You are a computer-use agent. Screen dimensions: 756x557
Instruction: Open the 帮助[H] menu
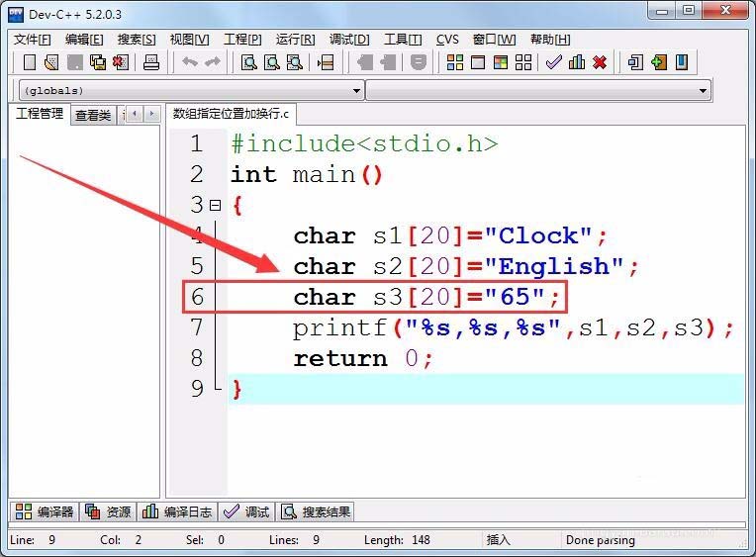point(550,40)
